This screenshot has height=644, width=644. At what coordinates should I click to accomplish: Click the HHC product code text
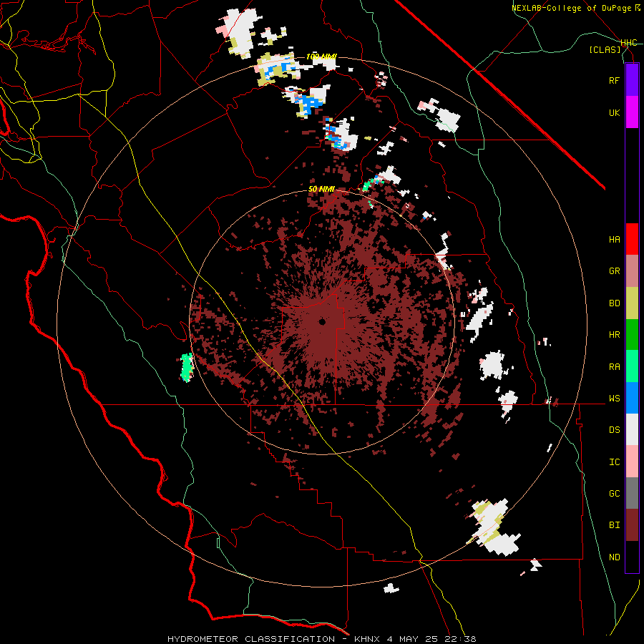(628, 43)
